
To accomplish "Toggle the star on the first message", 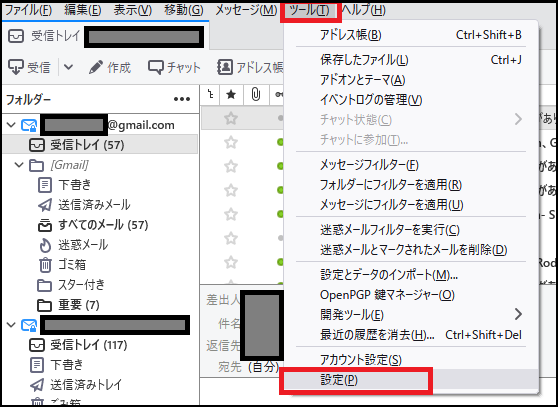I will [231, 118].
